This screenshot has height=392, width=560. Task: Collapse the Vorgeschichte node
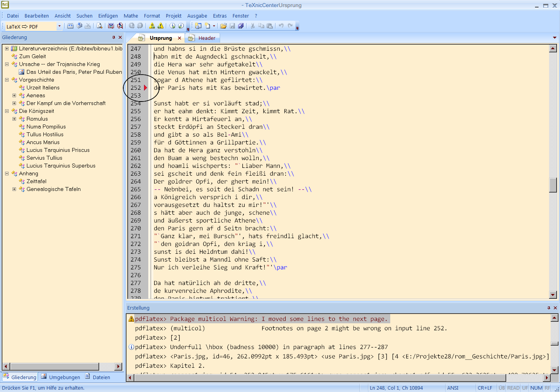[7, 80]
